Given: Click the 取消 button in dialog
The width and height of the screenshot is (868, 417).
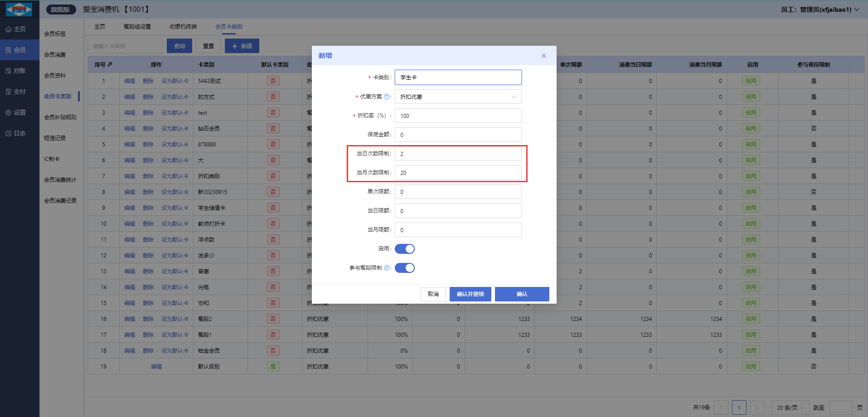Looking at the screenshot, I should [433, 294].
